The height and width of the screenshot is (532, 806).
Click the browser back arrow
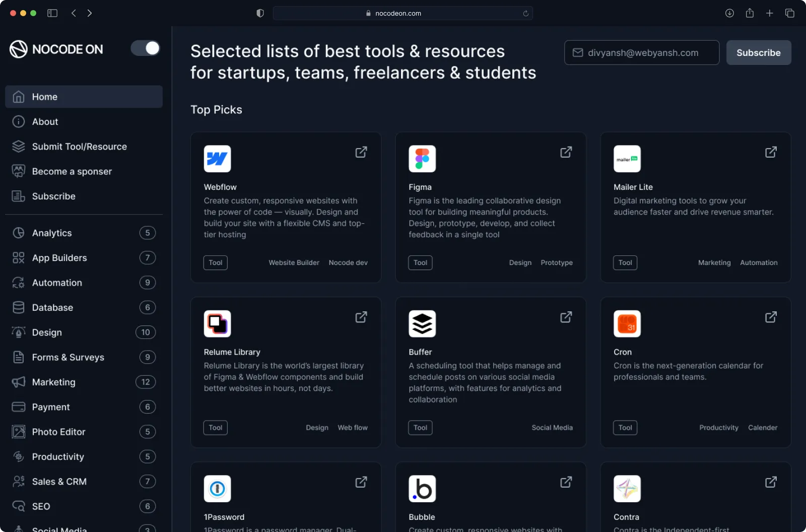click(74, 13)
